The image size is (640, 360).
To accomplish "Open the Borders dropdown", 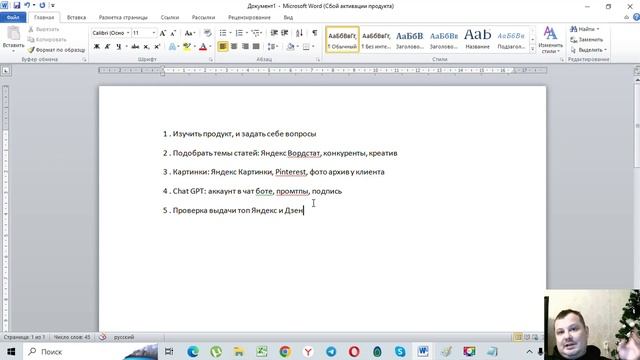I will (313, 47).
